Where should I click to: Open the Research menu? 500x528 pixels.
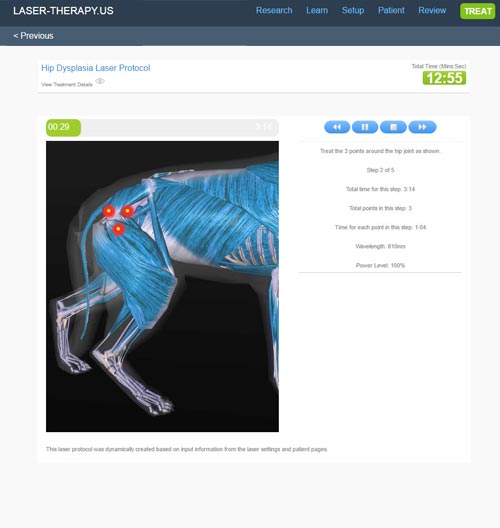(274, 10)
